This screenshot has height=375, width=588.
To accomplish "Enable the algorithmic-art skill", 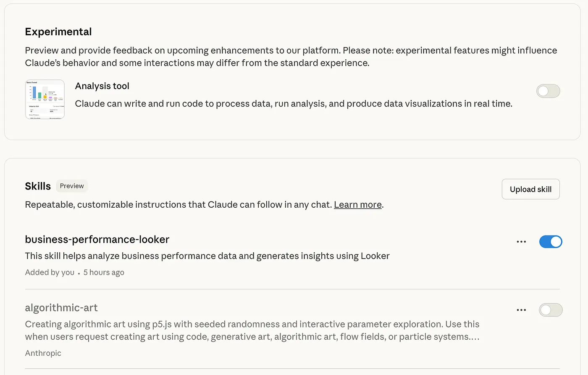I will point(551,310).
